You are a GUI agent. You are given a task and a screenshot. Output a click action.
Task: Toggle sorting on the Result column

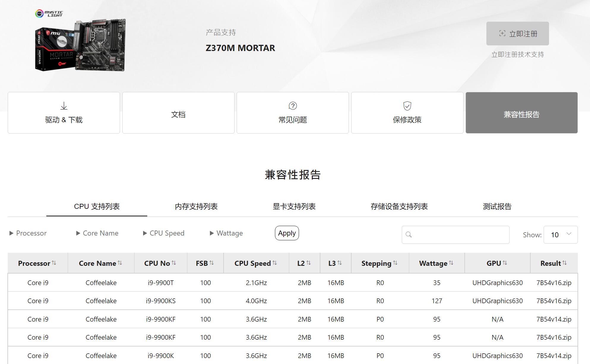pos(565,263)
